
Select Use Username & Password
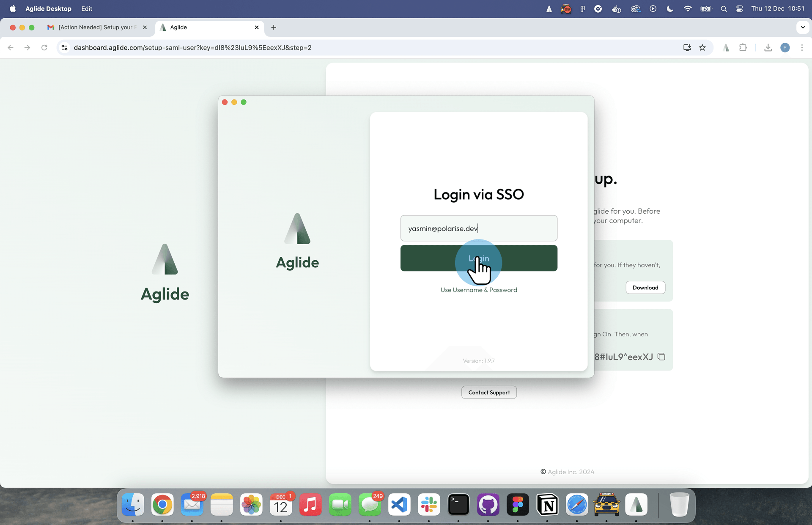point(478,290)
